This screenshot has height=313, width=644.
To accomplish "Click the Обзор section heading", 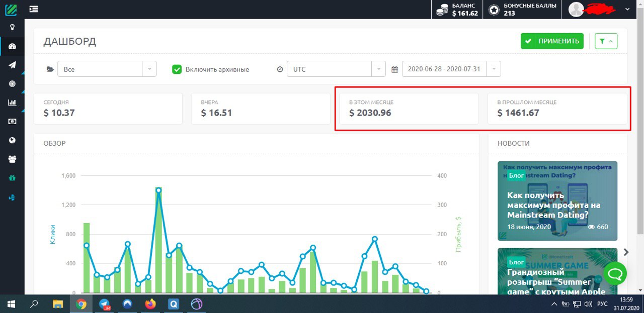I will 54,143.
